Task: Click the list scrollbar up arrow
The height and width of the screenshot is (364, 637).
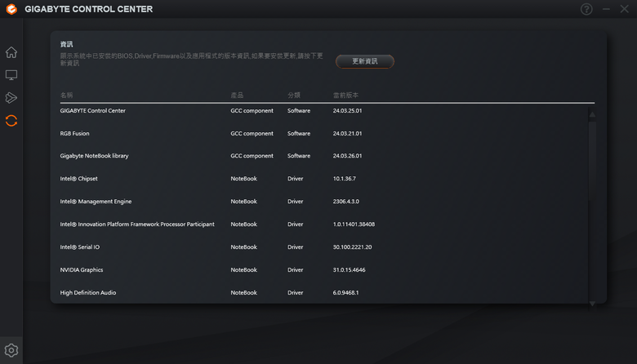Action: point(592,115)
